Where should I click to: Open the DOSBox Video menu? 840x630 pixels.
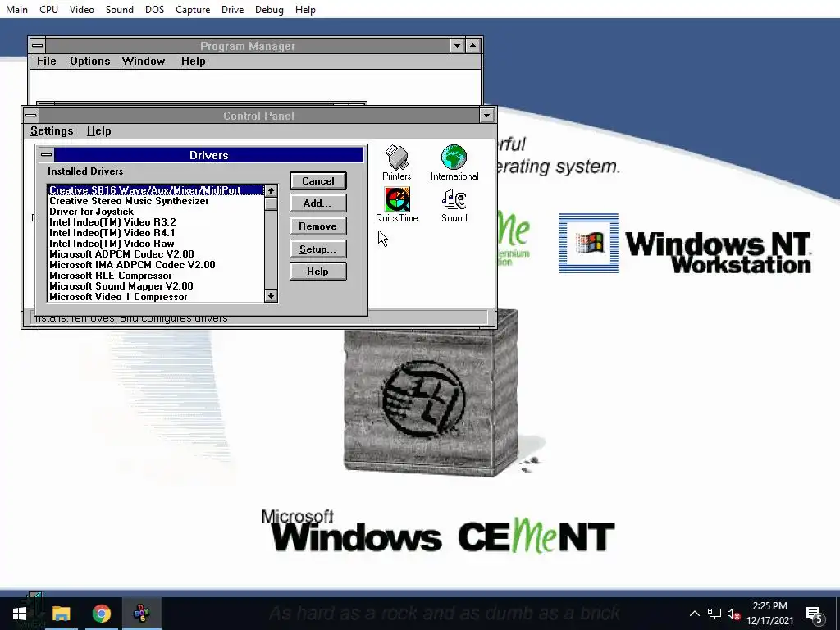[82, 10]
